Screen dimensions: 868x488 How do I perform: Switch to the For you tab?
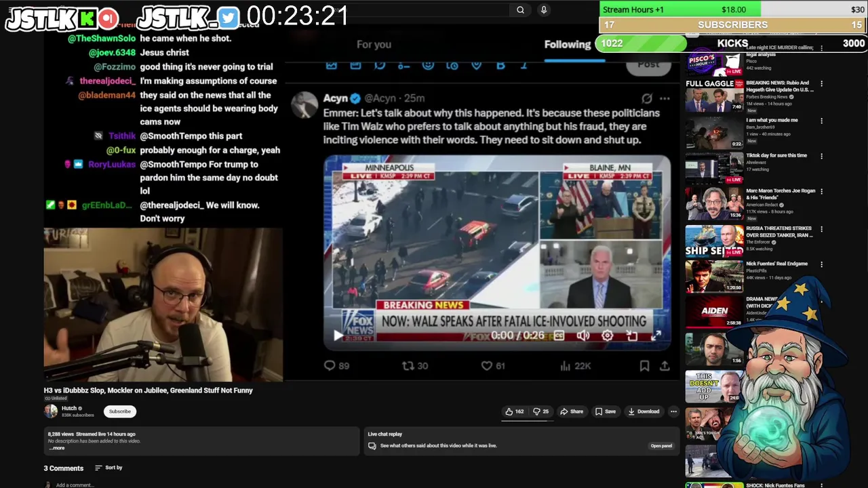tap(374, 44)
